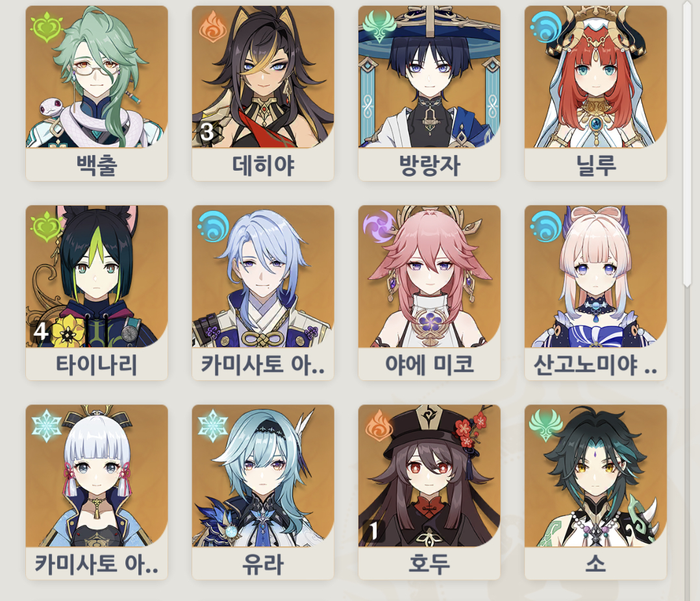Click the Cryo snowflake icon on 유라 card

(212, 426)
